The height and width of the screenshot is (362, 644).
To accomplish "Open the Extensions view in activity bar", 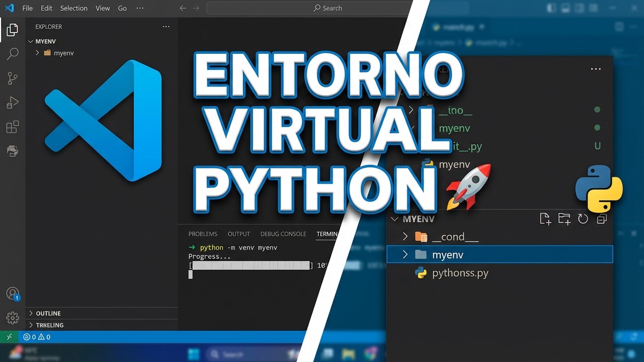I will pyautogui.click(x=13, y=127).
